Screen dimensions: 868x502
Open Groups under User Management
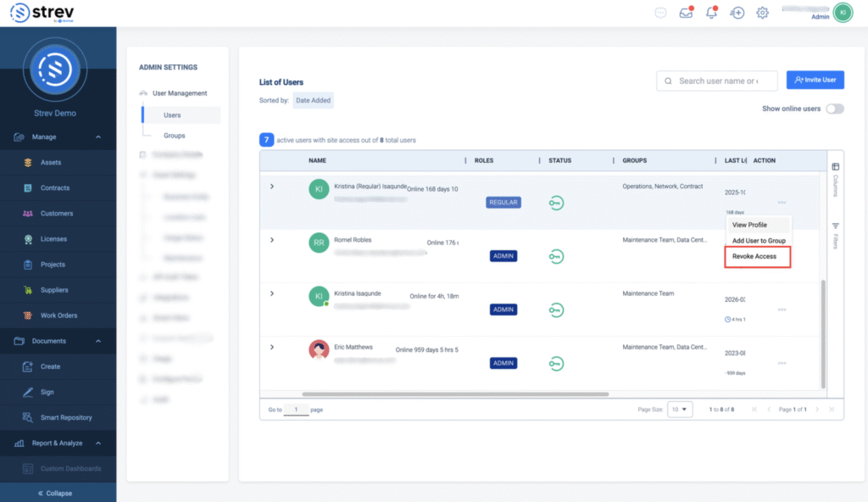pyautogui.click(x=175, y=136)
